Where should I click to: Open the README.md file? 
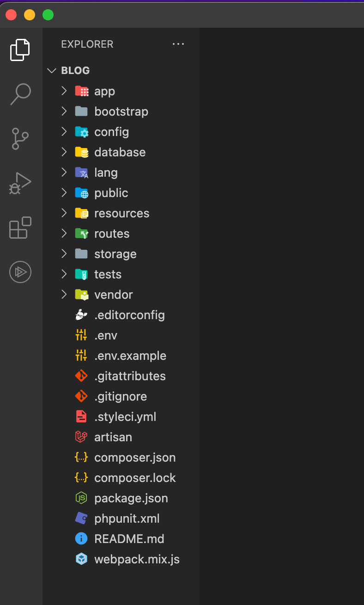129,539
